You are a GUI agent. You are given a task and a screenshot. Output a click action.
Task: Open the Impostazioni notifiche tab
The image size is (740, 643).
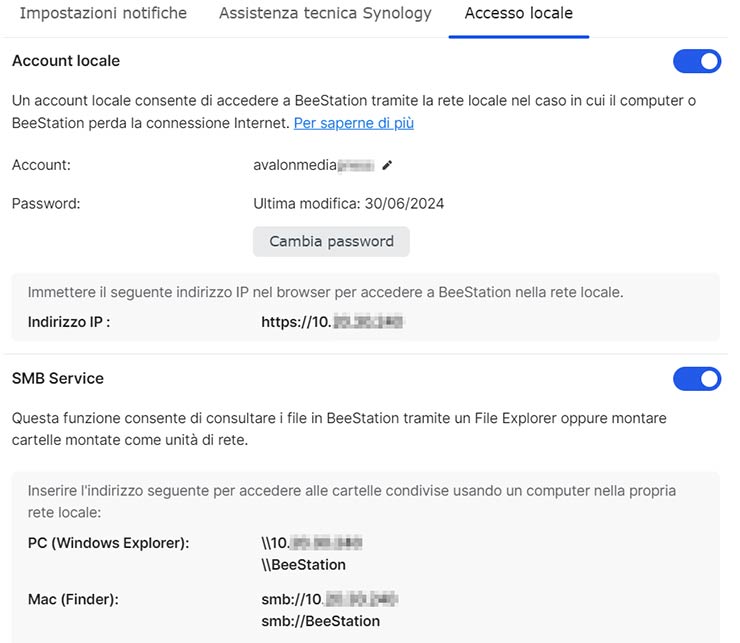coord(103,14)
